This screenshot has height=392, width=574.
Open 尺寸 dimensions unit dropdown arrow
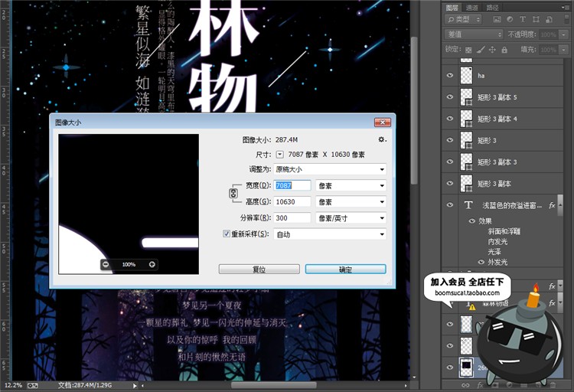279,154
